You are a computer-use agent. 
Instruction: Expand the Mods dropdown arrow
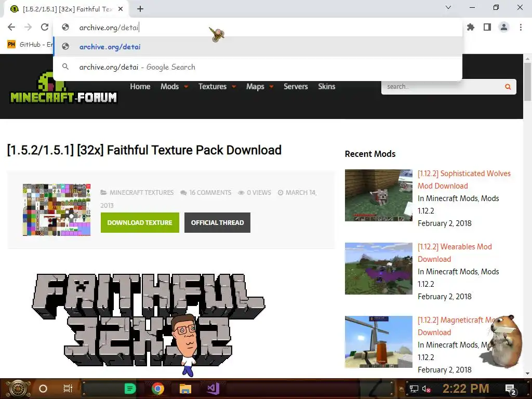point(186,87)
